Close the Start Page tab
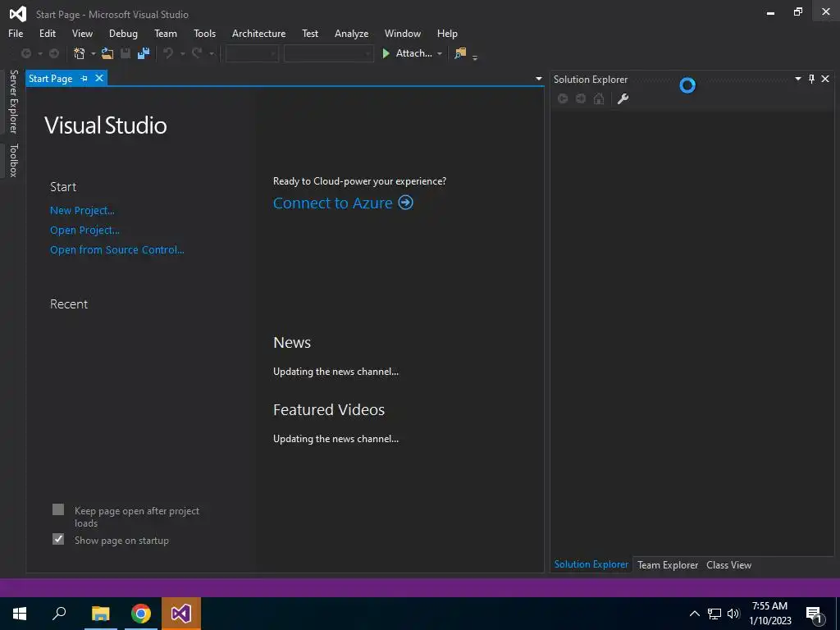This screenshot has width=840, height=630. tap(99, 78)
